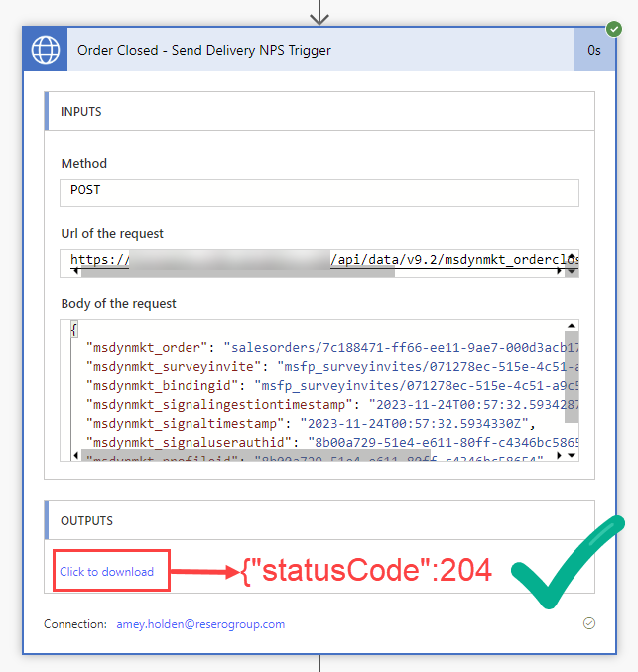The image size is (638, 672).
Task: Click the "msdynmkt_order" line in body
Action: pos(332,348)
